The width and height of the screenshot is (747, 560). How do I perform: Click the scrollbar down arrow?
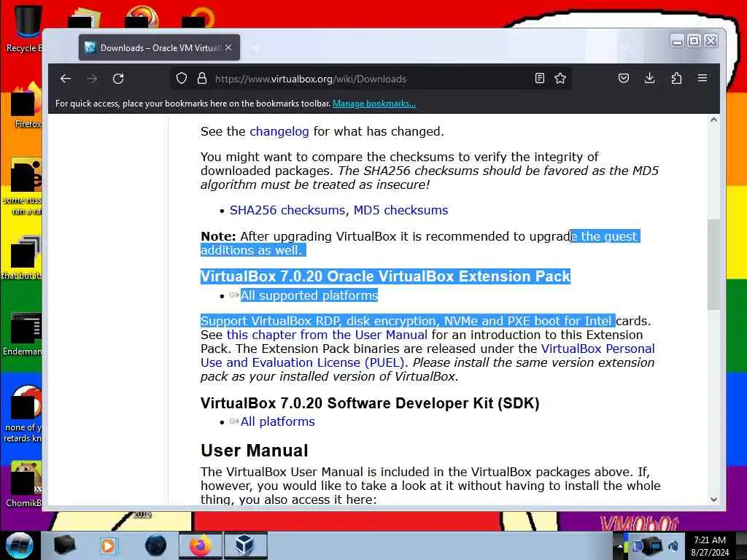pyautogui.click(x=713, y=499)
